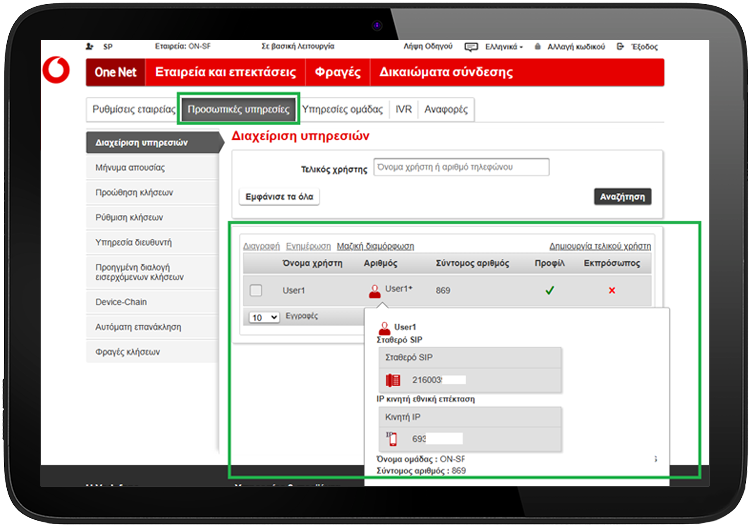Click the 216003 SIP number in popup
The width and height of the screenshot is (750, 527).
pyautogui.click(x=427, y=380)
